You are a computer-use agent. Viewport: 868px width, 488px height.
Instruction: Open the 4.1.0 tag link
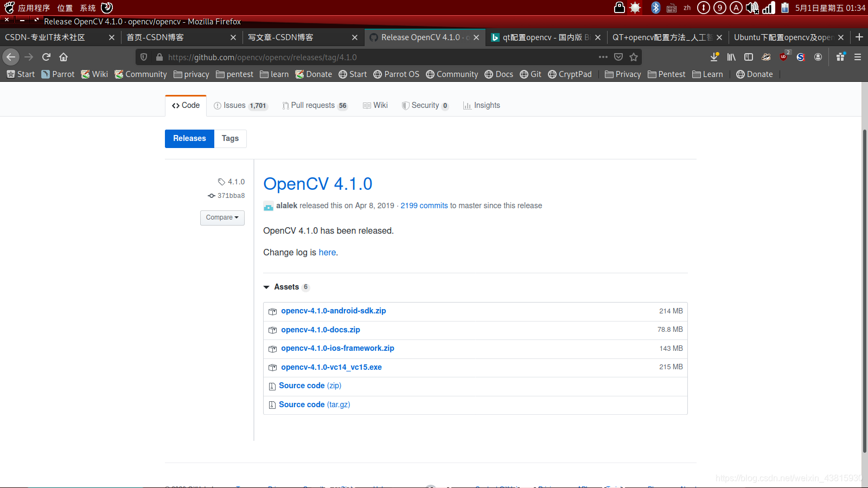click(x=232, y=182)
